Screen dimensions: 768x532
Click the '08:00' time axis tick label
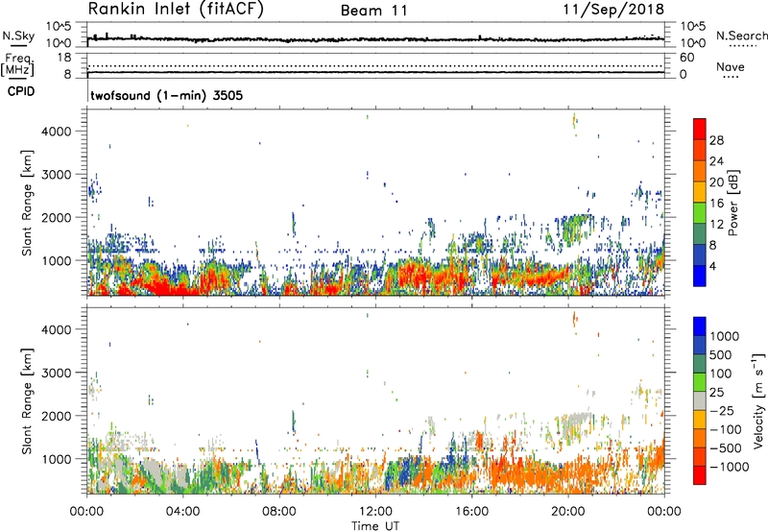pos(279,512)
